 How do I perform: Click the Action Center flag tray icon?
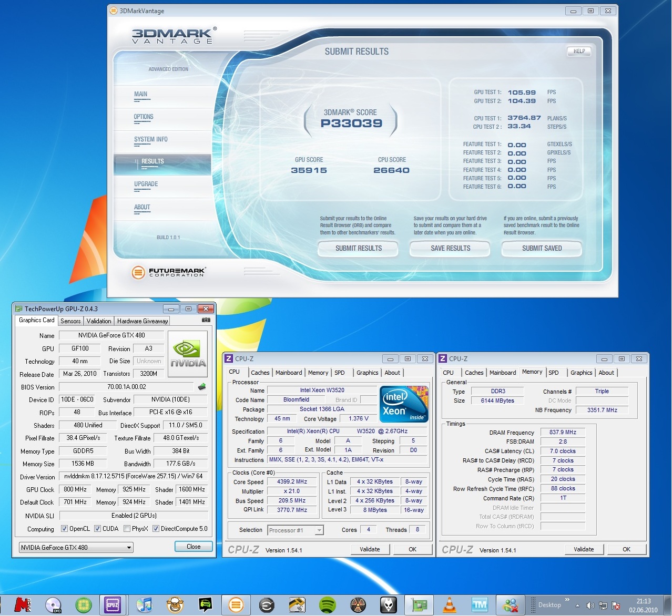tap(616, 605)
